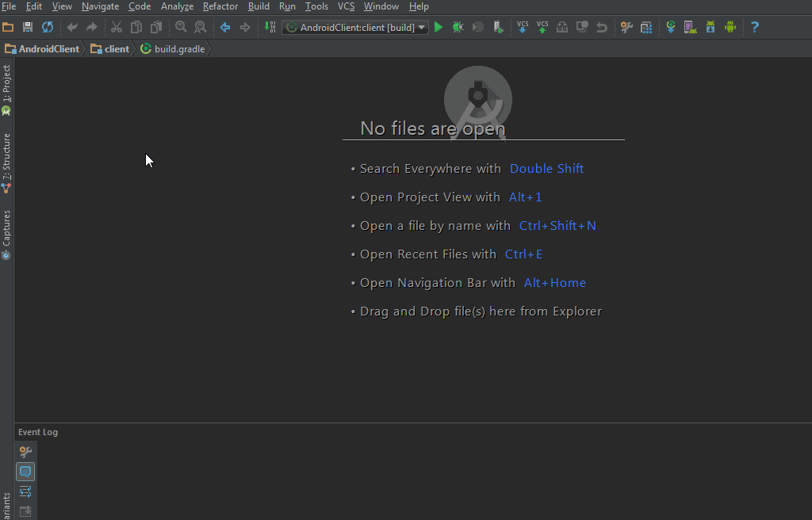The height and width of the screenshot is (520, 812).
Task: Select the client folder breadcrumb
Action: coord(109,48)
